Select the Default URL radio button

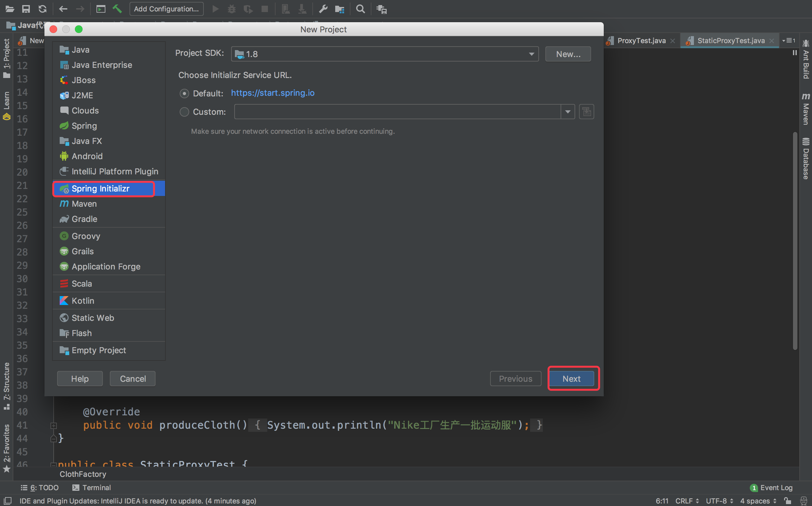point(184,93)
